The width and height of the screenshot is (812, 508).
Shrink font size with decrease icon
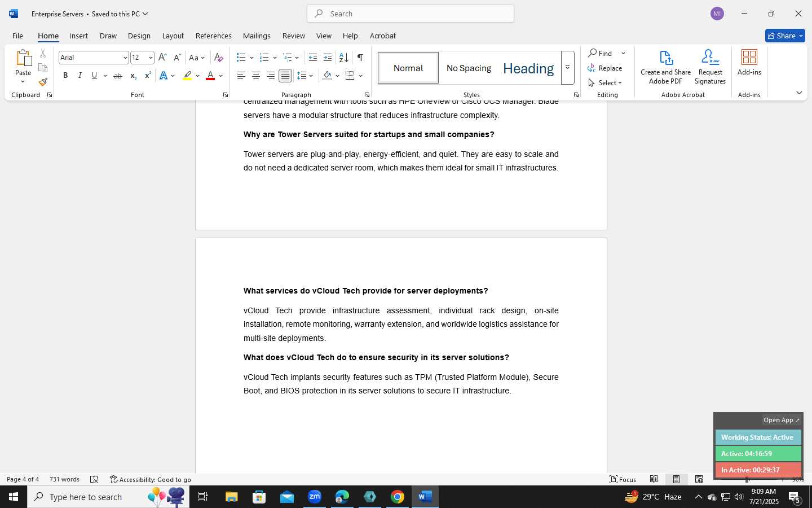click(x=177, y=58)
